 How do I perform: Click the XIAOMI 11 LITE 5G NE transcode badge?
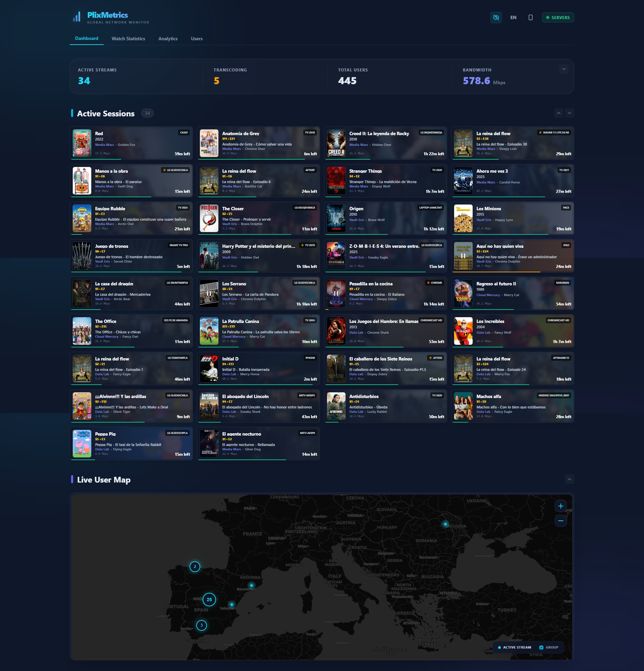(554, 132)
